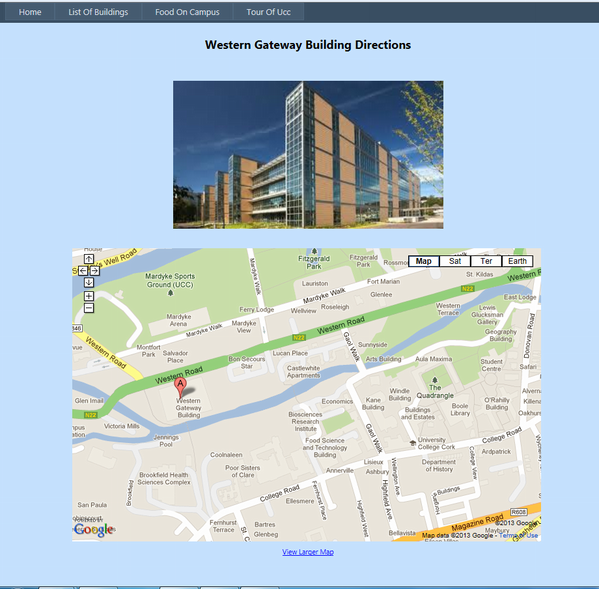This screenshot has height=589, width=599.
Task: Click the Student Centre map label
Action: [491, 365]
